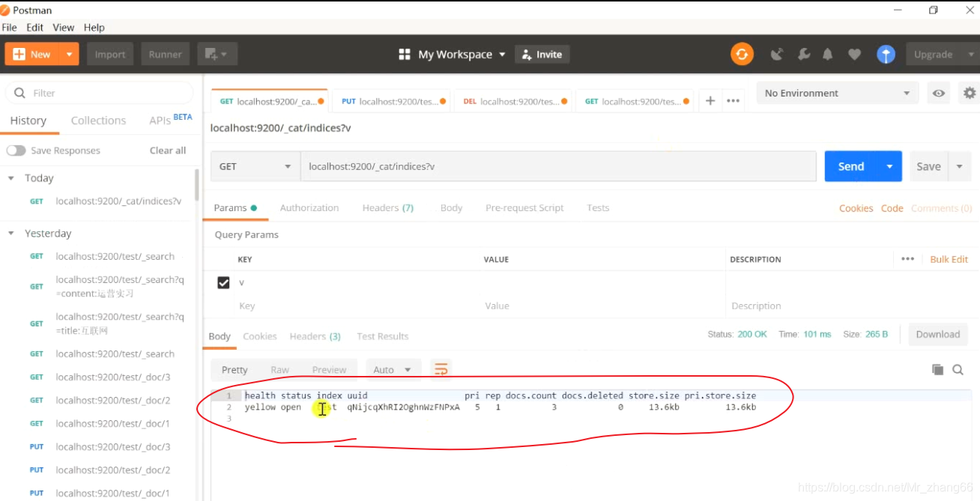Click the Invite button
This screenshot has width=980, height=501.
542,54
